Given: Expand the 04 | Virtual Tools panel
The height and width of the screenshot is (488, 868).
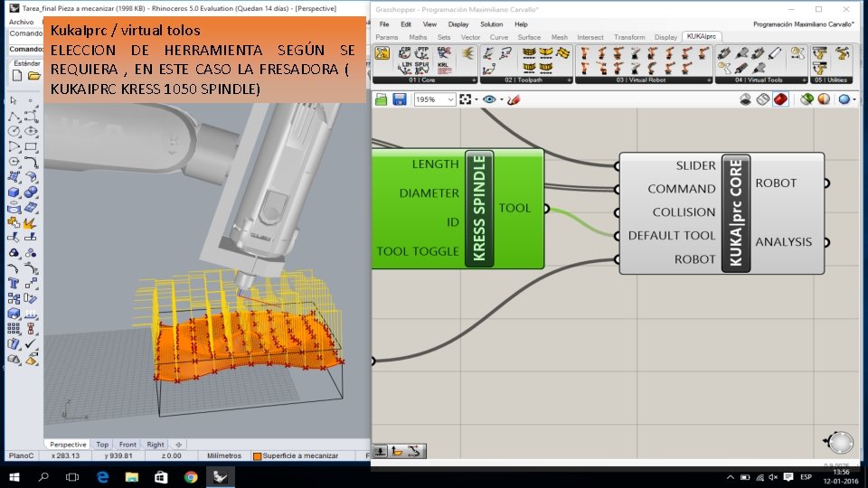Looking at the screenshot, I should pos(805,80).
